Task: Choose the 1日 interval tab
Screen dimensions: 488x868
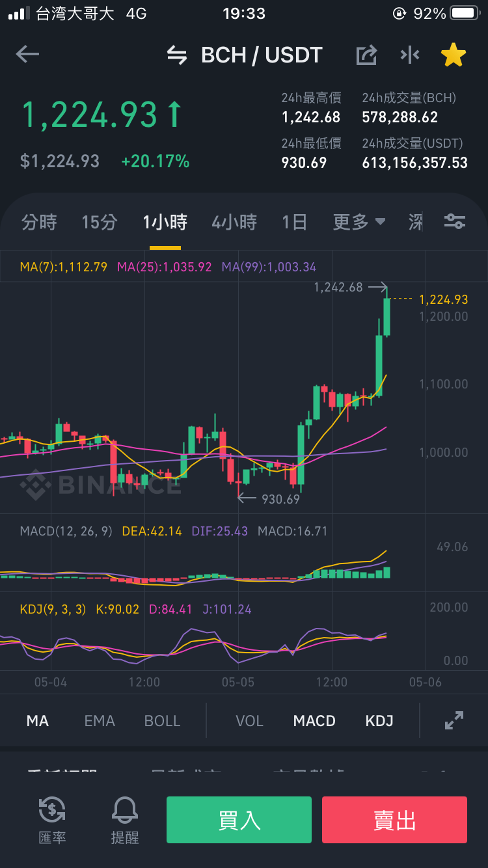Action: point(294,223)
